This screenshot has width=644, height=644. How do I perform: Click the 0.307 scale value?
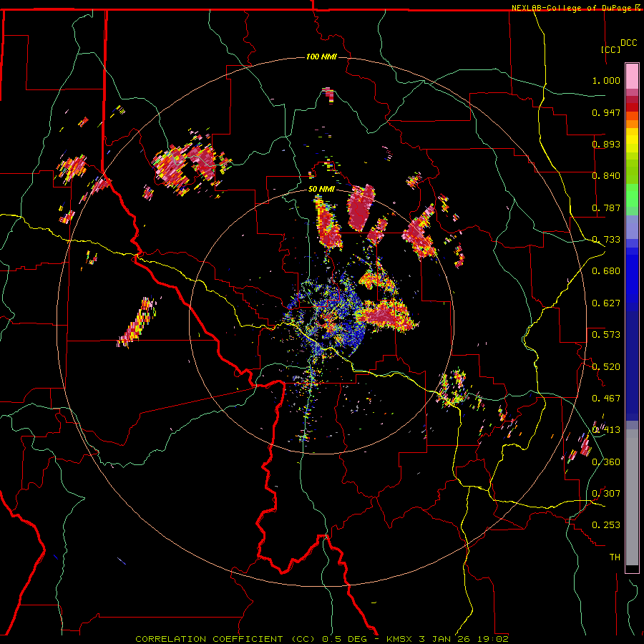tap(606, 494)
